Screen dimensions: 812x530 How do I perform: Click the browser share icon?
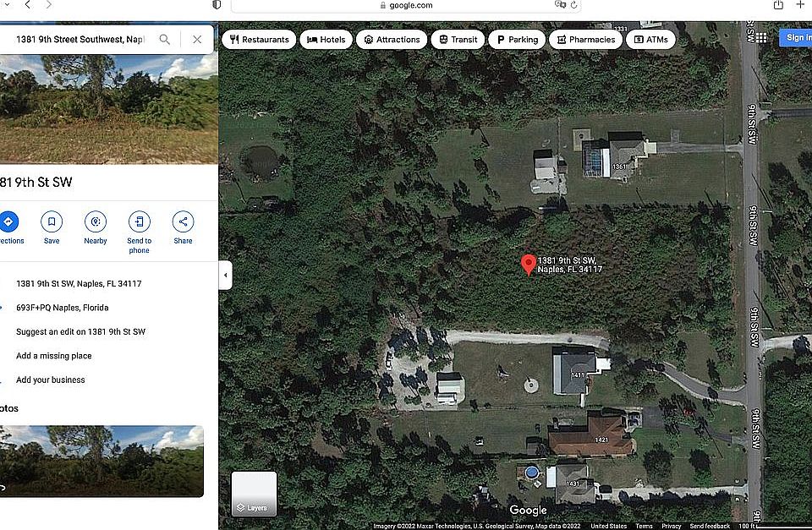tap(778, 5)
